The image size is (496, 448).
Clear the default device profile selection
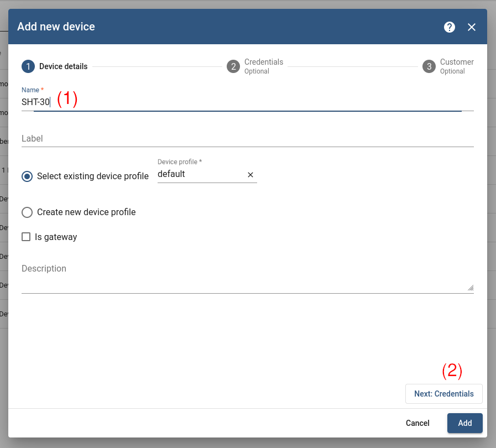[250, 175]
